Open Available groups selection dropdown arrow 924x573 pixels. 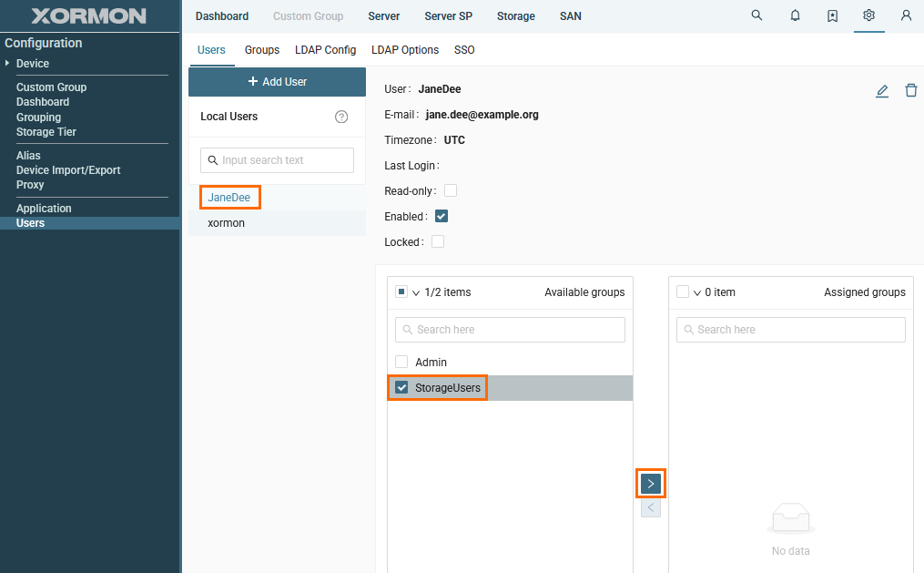pos(416,293)
